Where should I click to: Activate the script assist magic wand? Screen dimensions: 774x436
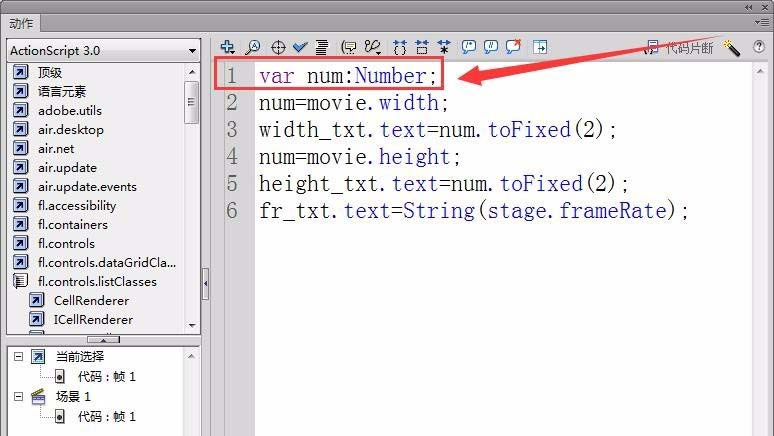pyautogui.click(x=732, y=48)
